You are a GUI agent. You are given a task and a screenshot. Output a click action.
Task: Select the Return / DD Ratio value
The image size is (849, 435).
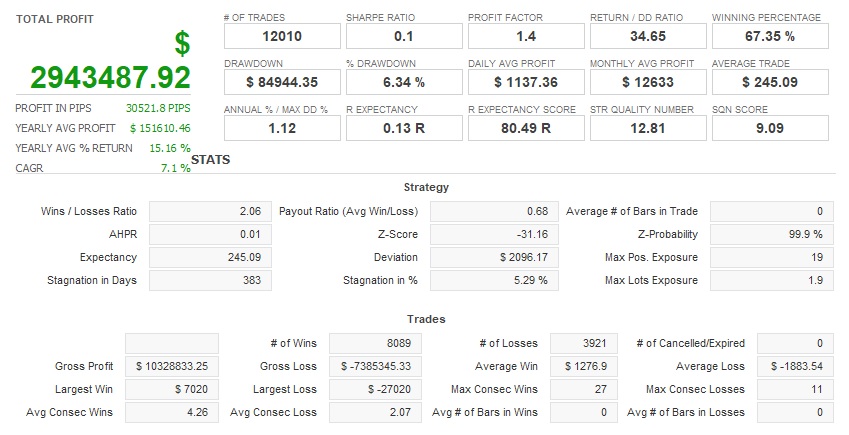[648, 37]
